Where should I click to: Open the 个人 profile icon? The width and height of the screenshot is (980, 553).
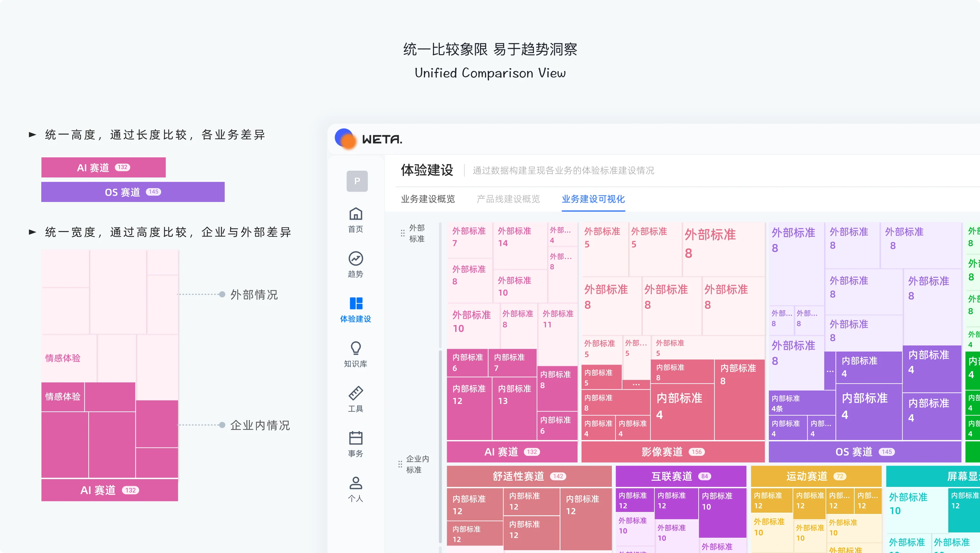(356, 483)
